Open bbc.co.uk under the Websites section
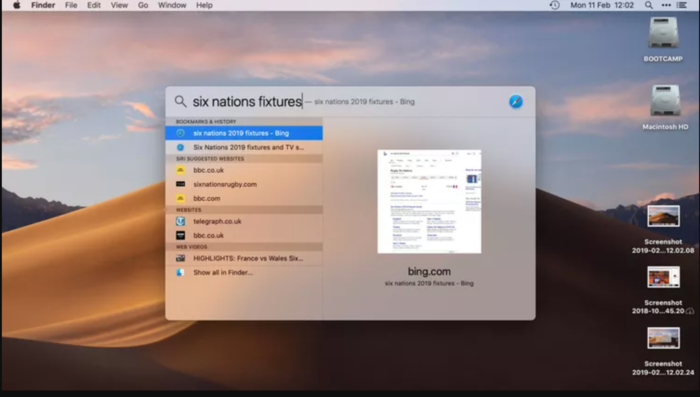The height and width of the screenshot is (397, 700). click(244, 235)
